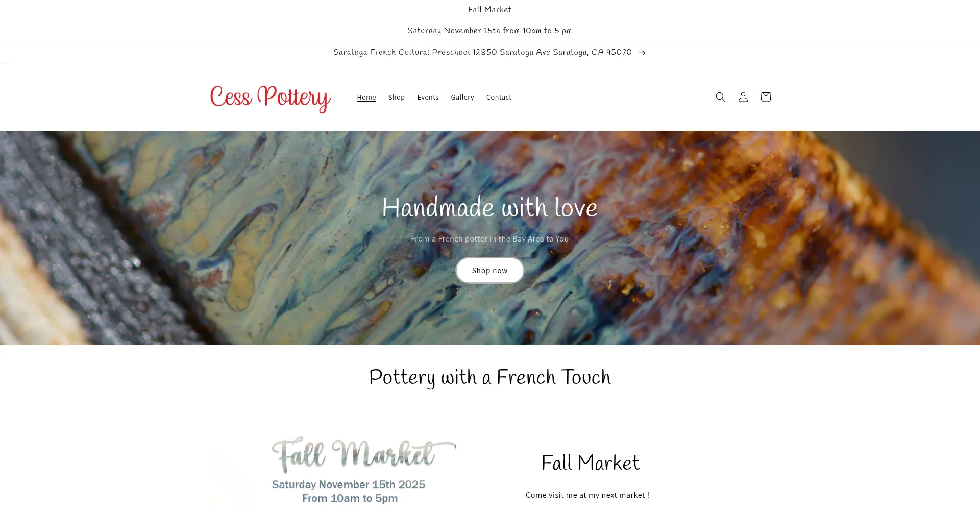Click the Fall Market section heading
This screenshot has width=980, height=507.
point(591,463)
